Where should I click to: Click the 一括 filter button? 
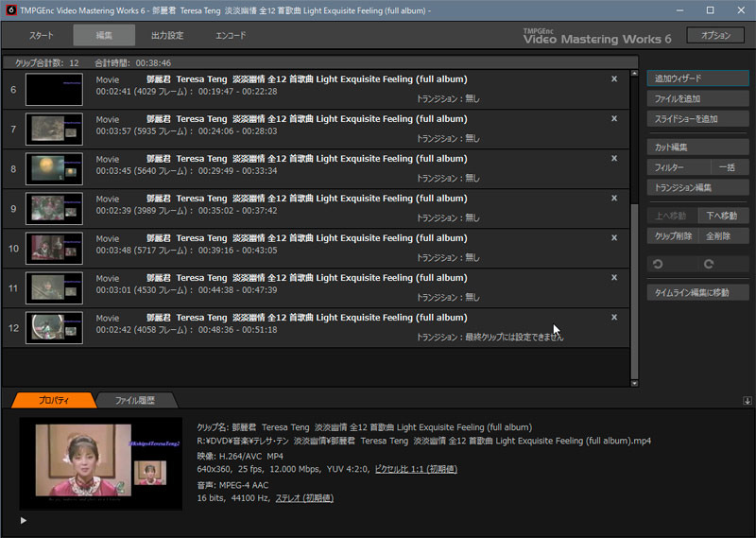pyautogui.click(x=730, y=167)
